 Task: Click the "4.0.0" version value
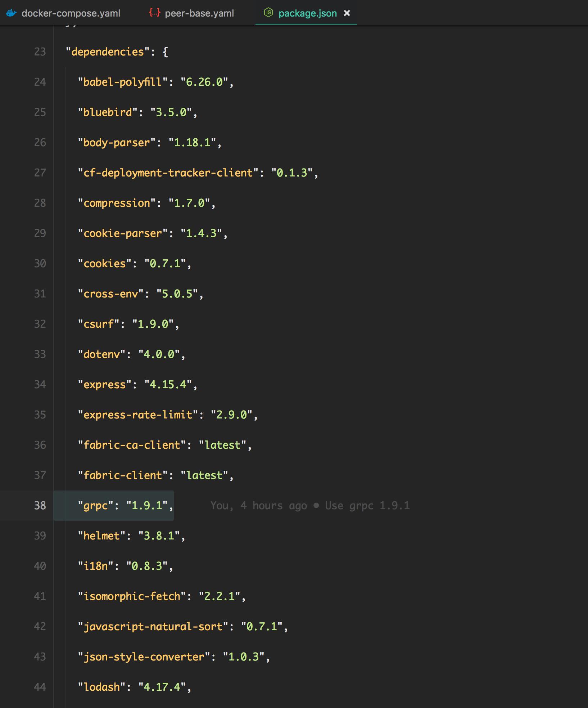(x=159, y=354)
